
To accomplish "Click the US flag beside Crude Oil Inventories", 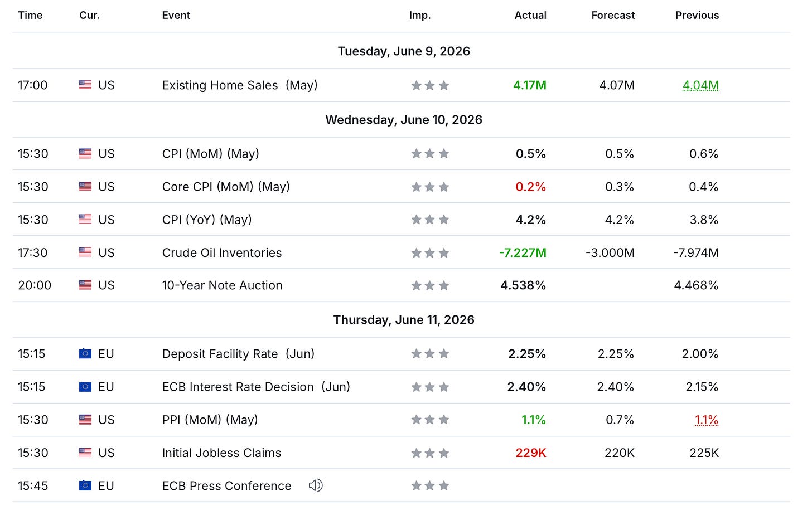I will [85, 252].
